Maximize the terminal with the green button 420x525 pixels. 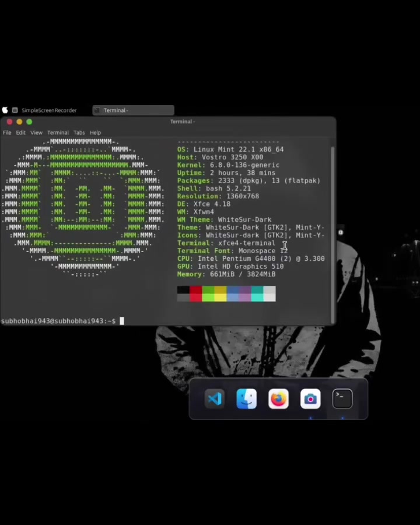[x=29, y=121]
